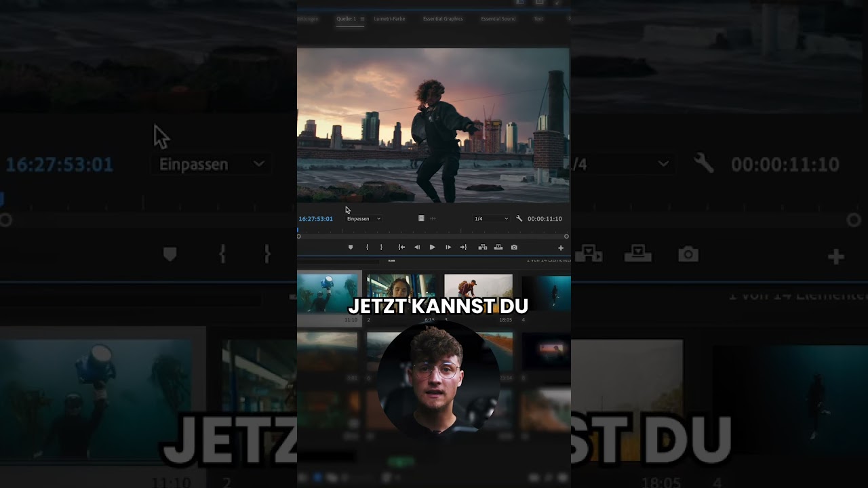Image resolution: width=868 pixels, height=488 pixels.
Task: Open the Quelle panel menu icon
Action: 362,19
